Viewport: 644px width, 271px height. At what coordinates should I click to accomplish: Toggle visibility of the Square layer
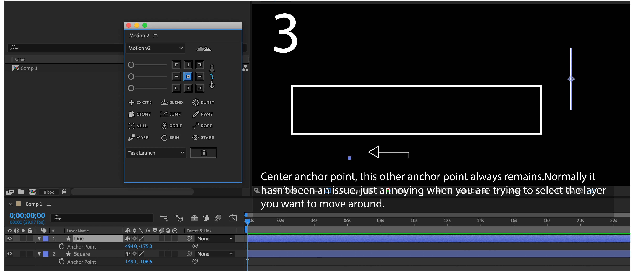[x=10, y=254]
